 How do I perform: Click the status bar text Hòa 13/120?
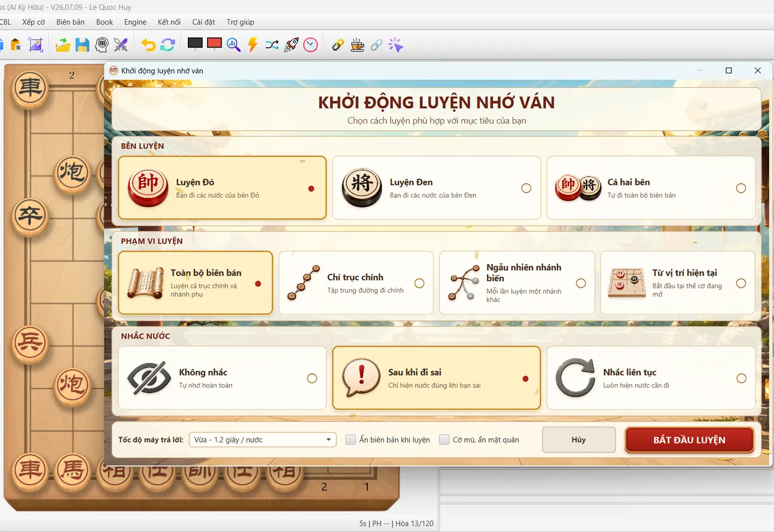(x=414, y=523)
